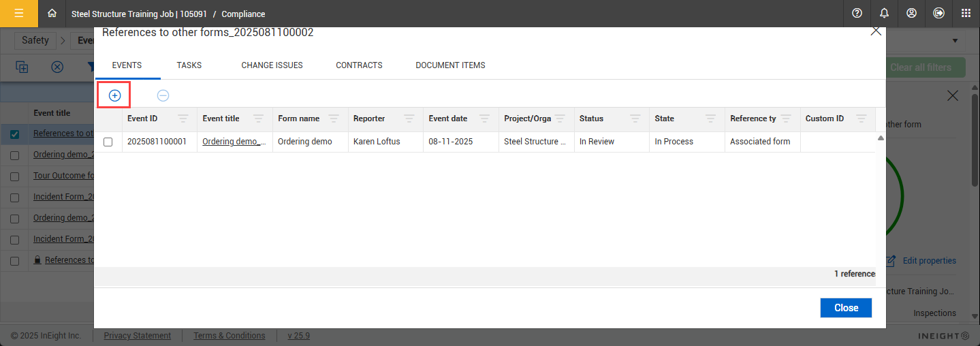Open the Terms & Conditions link

[x=229, y=336]
